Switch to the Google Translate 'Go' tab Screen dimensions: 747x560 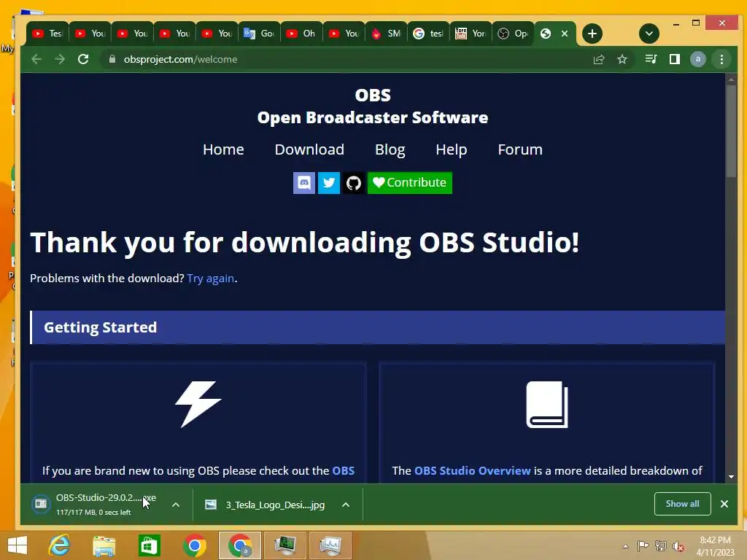pyautogui.click(x=259, y=34)
